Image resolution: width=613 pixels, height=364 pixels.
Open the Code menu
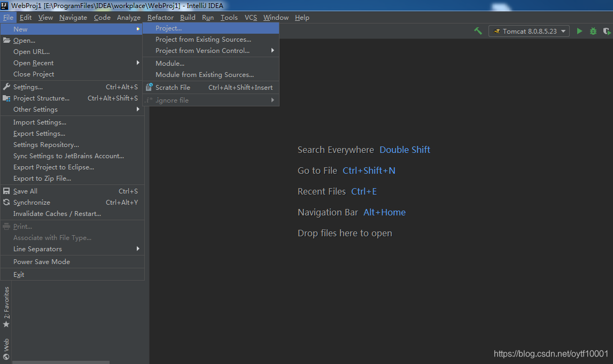(102, 17)
